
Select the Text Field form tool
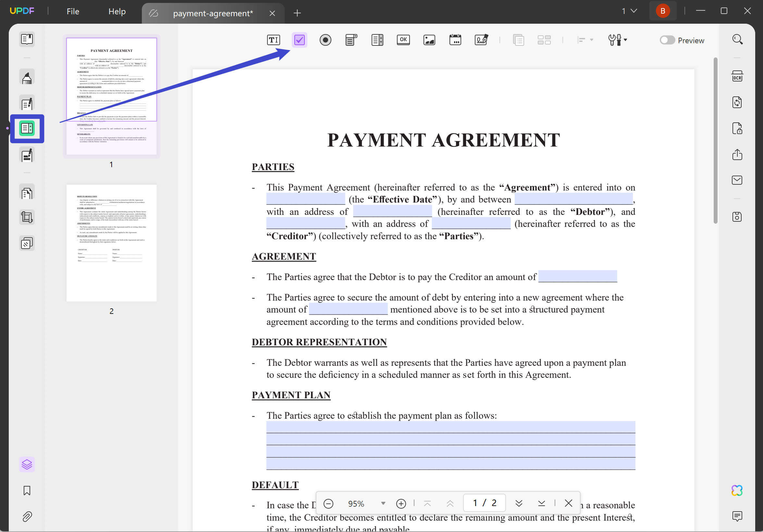273,40
